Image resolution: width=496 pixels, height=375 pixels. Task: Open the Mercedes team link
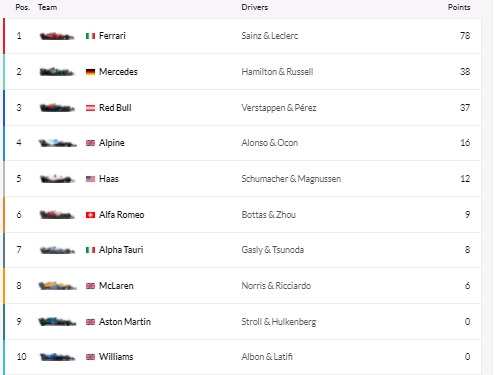[118, 72]
